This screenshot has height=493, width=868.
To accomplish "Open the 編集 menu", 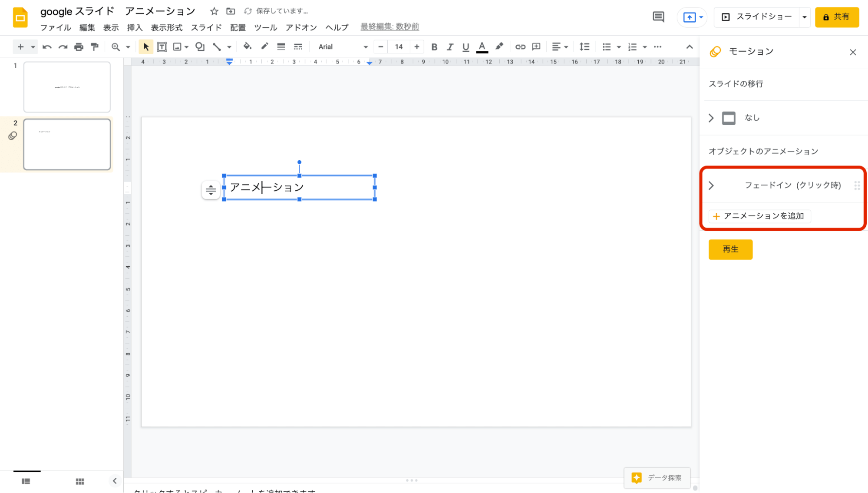I will pyautogui.click(x=87, y=27).
